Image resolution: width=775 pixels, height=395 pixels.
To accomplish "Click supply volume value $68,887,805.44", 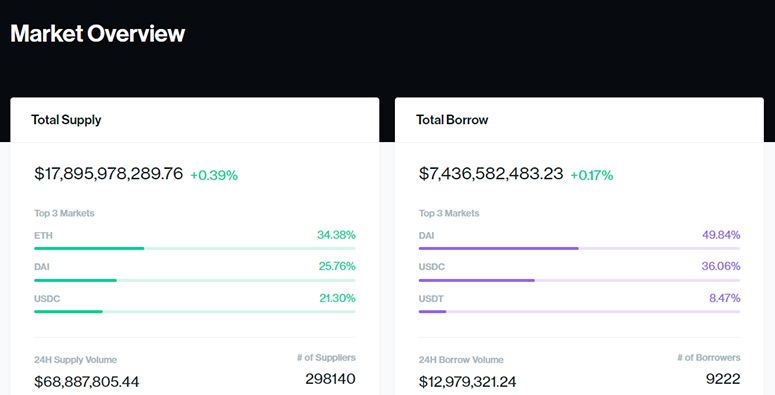I will [86, 382].
